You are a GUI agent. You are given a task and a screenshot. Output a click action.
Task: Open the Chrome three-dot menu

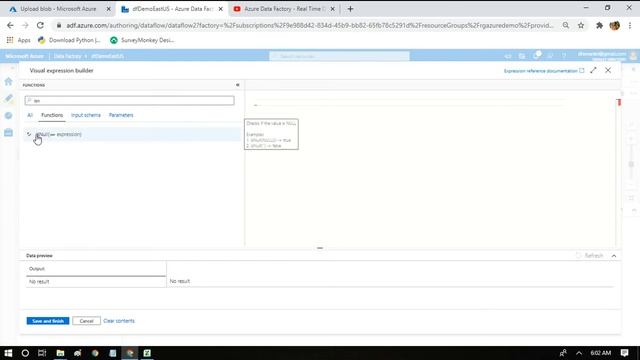coord(630,25)
